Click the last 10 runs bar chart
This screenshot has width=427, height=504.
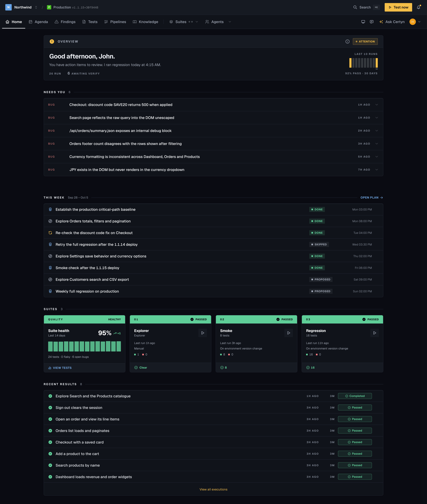pyautogui.click(x=363, y=63)
